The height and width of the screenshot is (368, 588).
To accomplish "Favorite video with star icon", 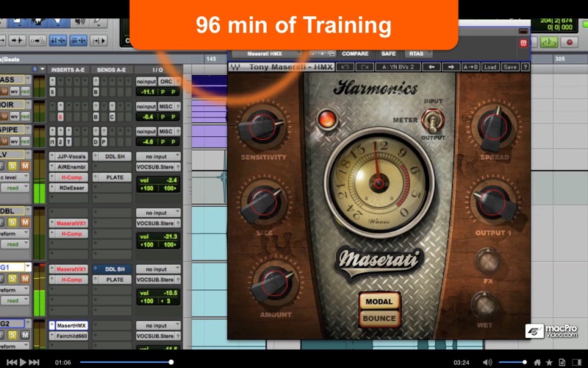I will tap(549, 362).
